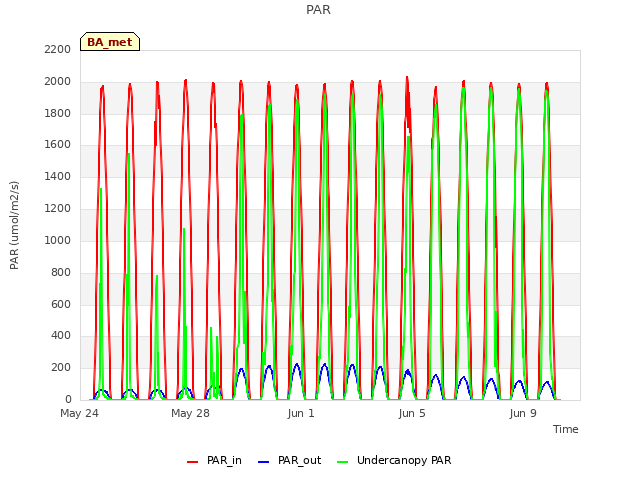The width and height of the screenshot is (640, 480).
Task: Click the 200 y-axis tick label
Action: [x=61, y=368]
